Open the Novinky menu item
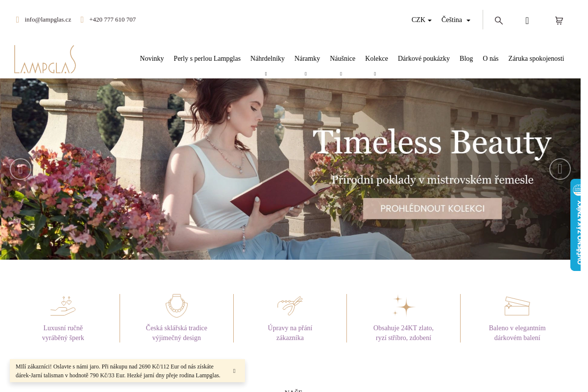The width and height of the screenshot is (588, 392). click(152, 59)
